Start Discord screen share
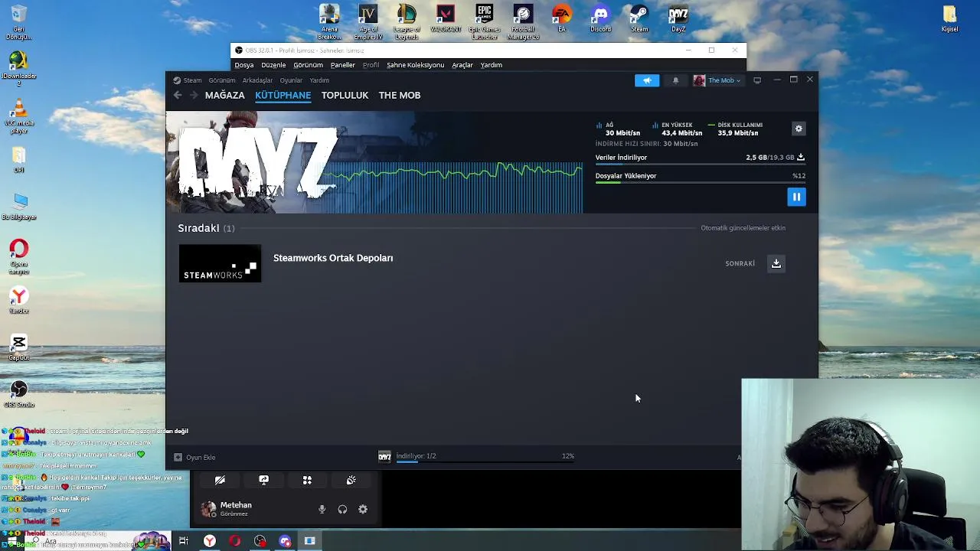980x551 pixels. pyautogui.click(x=263, y=480)
